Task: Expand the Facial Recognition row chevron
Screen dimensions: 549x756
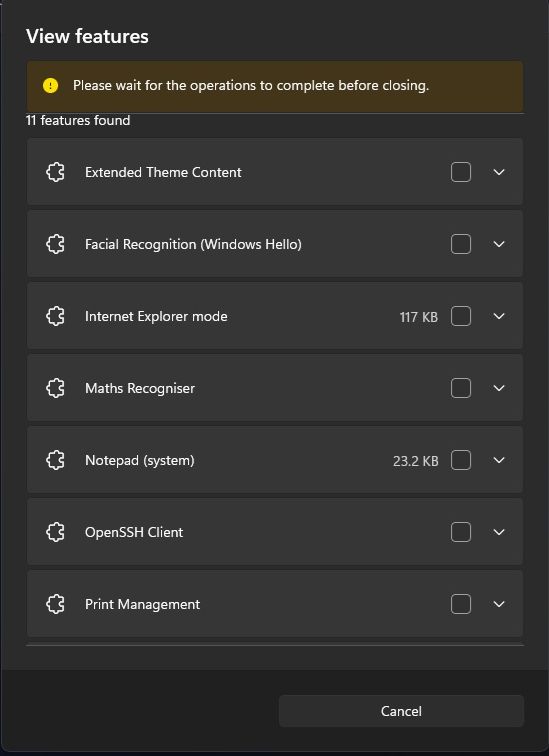Action: pos(499,244)
